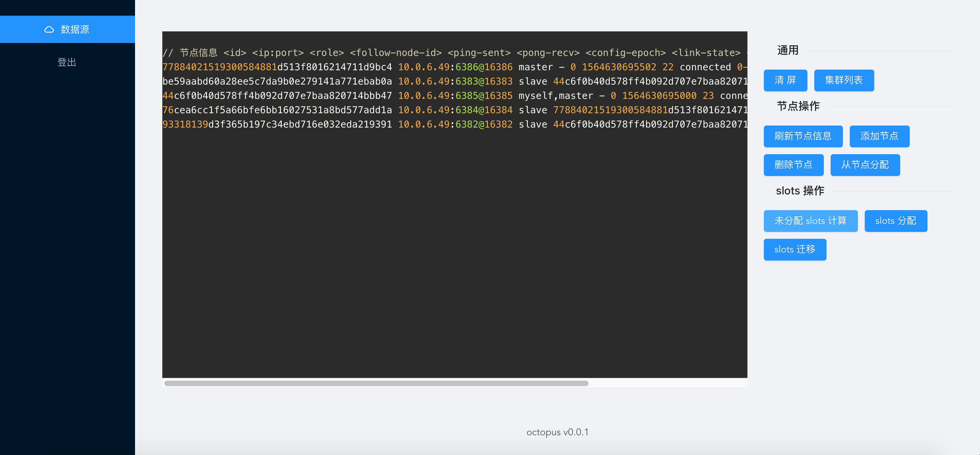Click the slave node 6384 line
Viewport: 980px width, 455px height.
click(x=454, y=110)
